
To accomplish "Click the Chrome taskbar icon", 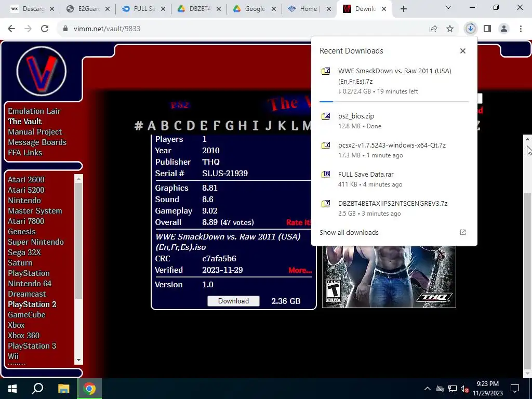I will 89,389.
